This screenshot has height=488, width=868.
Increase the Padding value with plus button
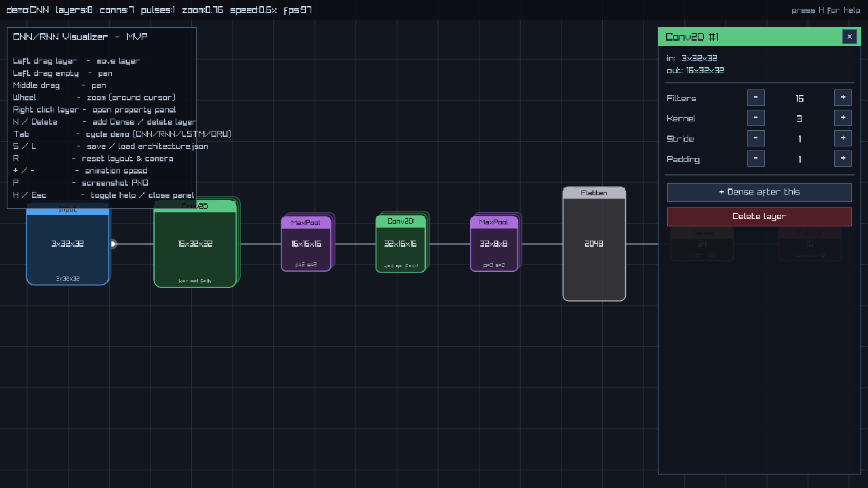[843, 159]
